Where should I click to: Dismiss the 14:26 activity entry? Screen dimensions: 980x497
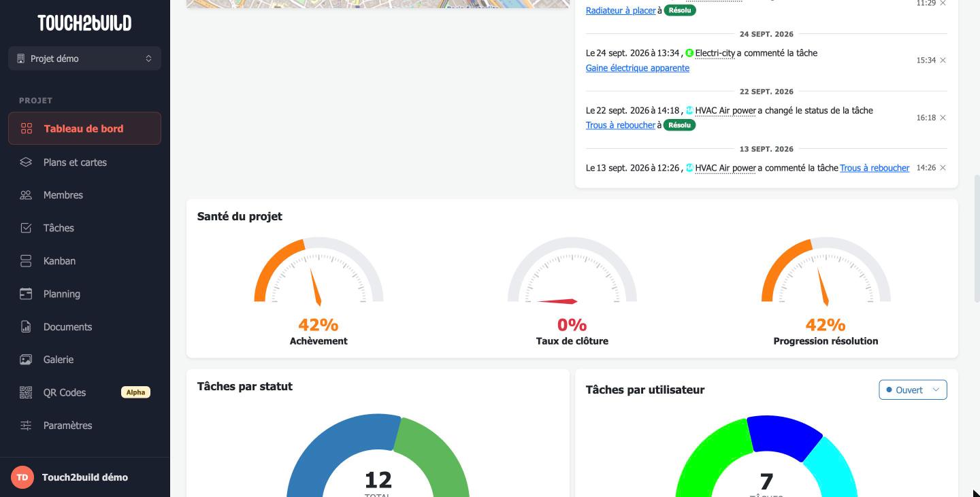coord(943,167)
